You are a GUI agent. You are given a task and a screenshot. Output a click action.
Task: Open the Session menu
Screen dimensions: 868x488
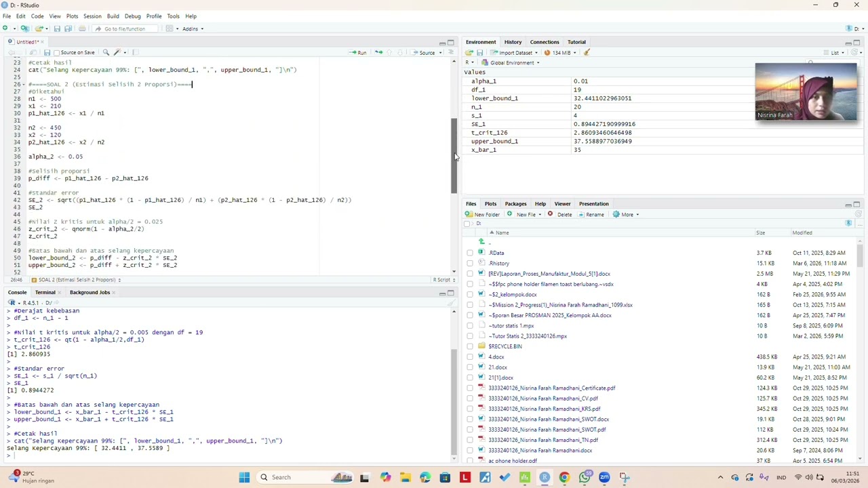pos(92,16)
